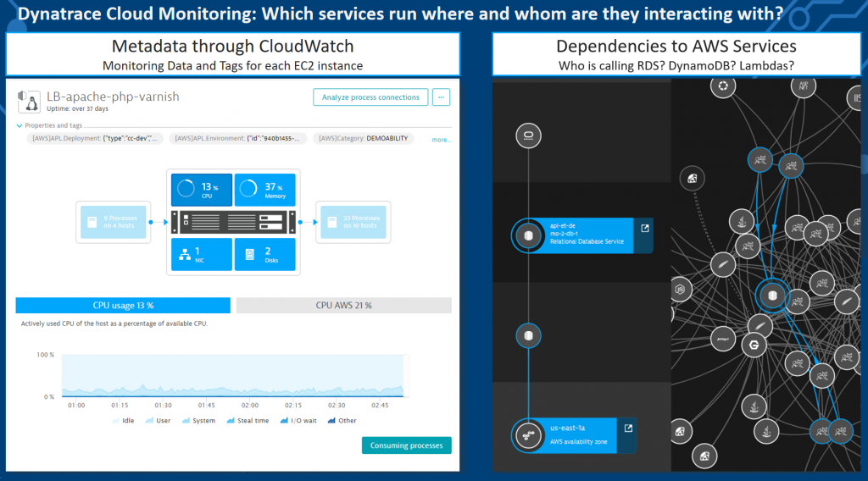Image resolution: width=868 pixels, height=481 pixels.
Task: Click the Linux penguin host icon
Action: point(29,102)
